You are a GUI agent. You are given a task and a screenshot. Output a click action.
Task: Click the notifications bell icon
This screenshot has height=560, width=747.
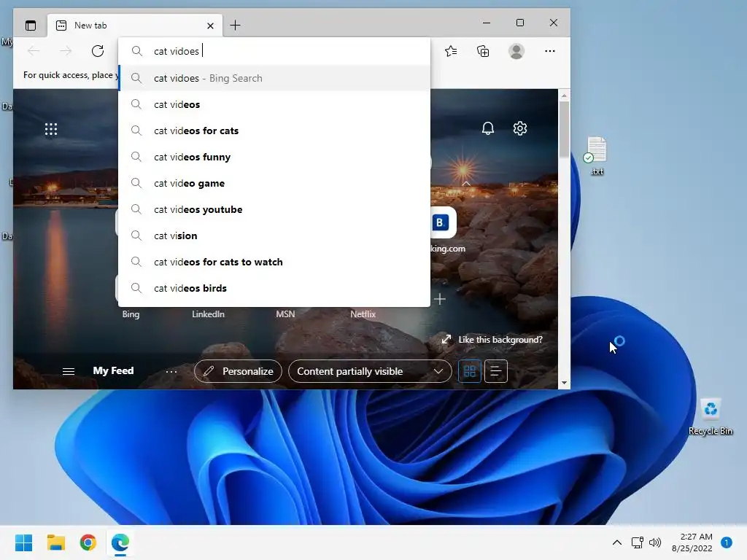pyautogui.click(x=488, y=128)
